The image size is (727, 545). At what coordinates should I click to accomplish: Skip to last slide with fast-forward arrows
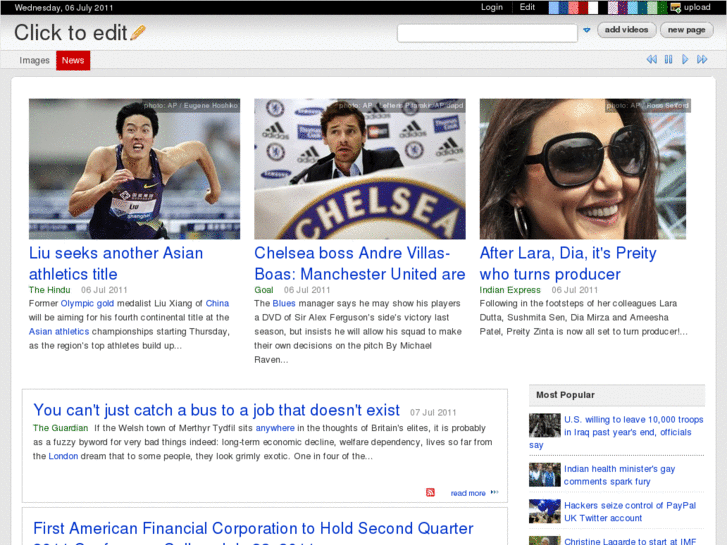point(702,60)
